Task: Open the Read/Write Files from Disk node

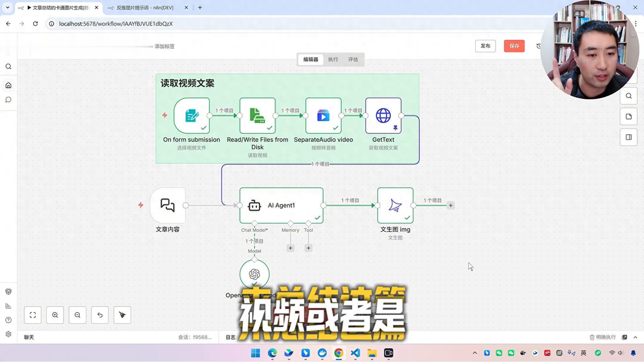Action: (257, 116)
